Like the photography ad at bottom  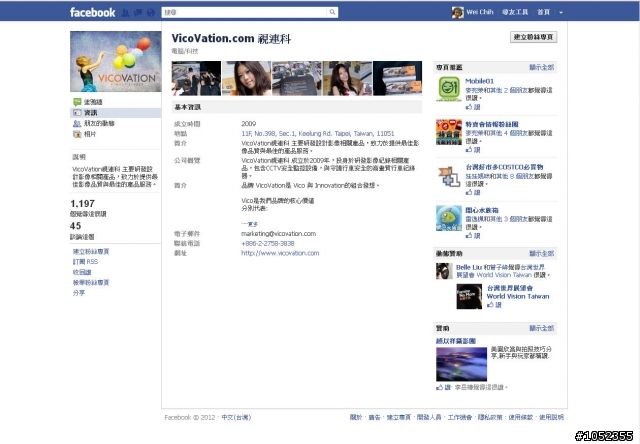point(444,387)
